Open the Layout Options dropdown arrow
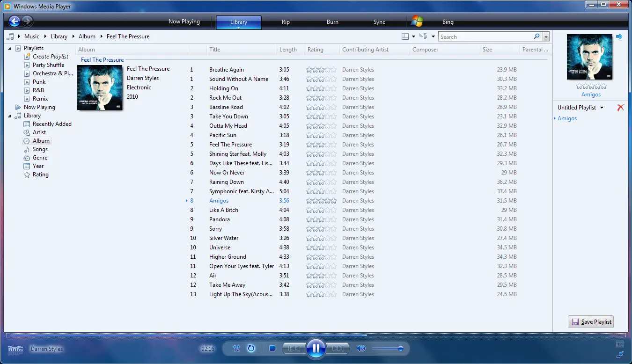 (x=414, y=36)
